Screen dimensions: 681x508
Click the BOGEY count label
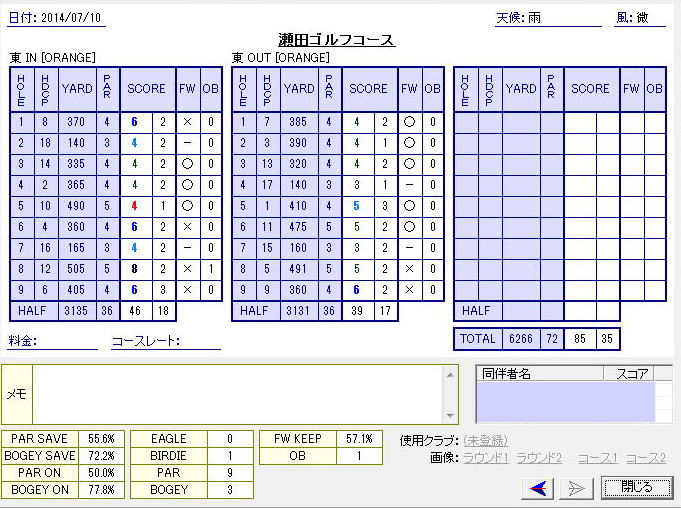point(169,490)
